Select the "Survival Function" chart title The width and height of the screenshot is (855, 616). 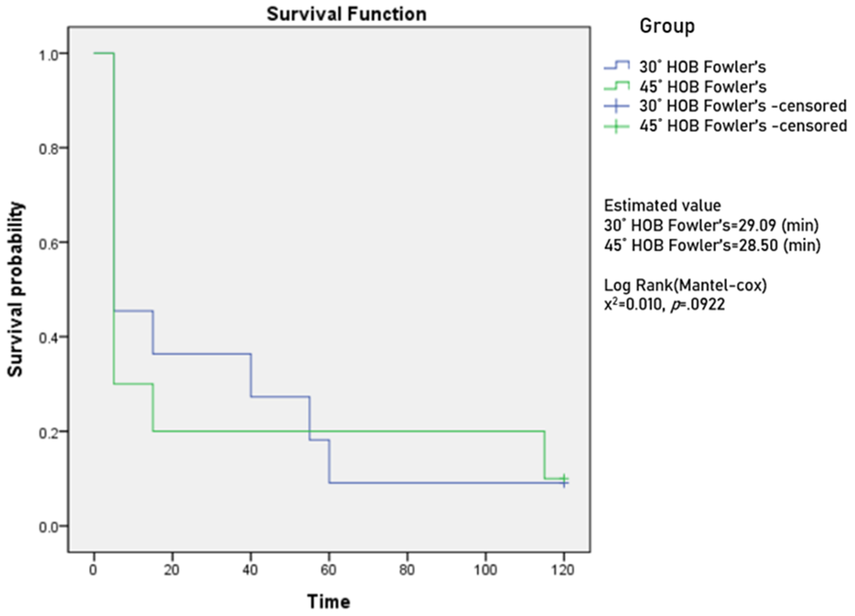pos(346,14)
